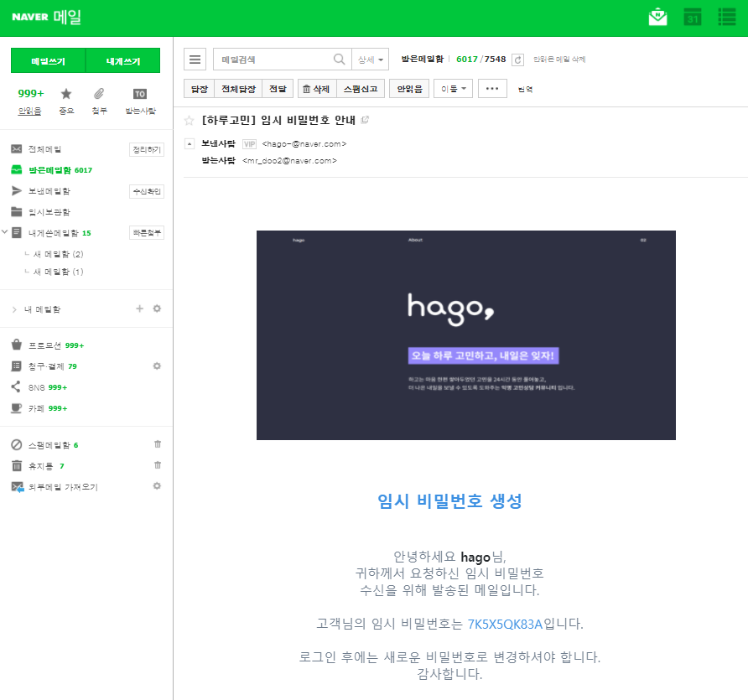Click the 메일쓰기 compose button
Image resolution: width=748 pixels, height=700 pixels.
48,60
